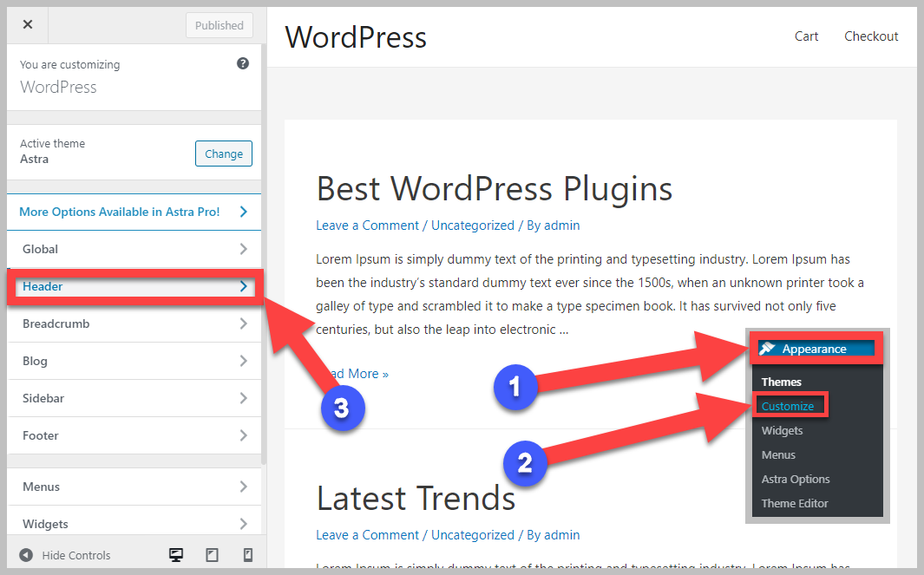Select Customize in the Appearance submenu
Screen dimensions: 924x575
click(787, 406)
